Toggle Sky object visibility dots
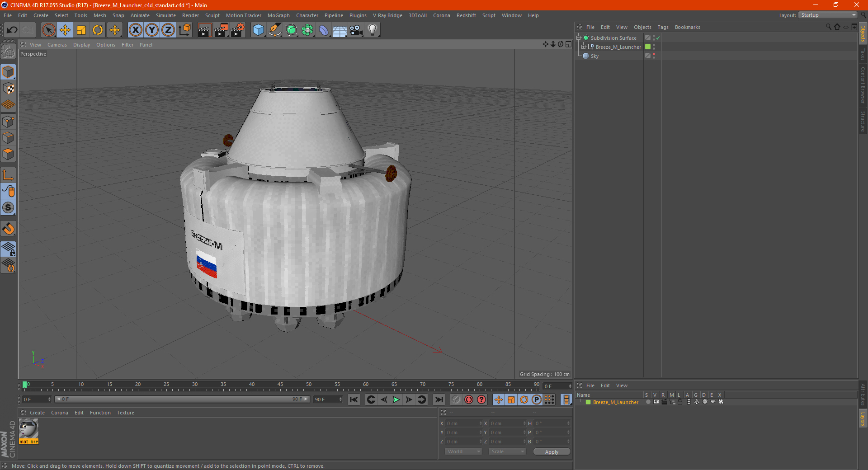This screenshot has width=868, height=470. (x=654, y=56)
